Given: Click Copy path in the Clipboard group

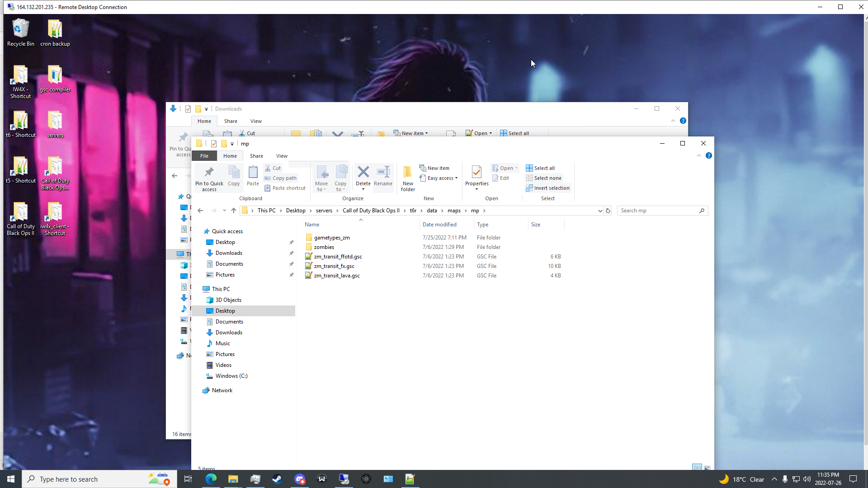Looking at the screenshot, I should click(281, 178).
